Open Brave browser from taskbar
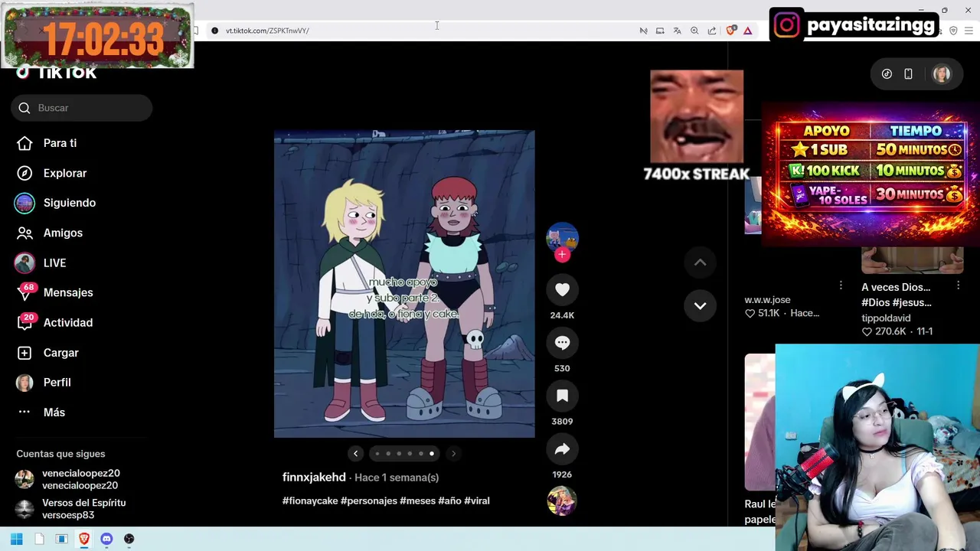Viewport: 980px width, 551px height. point(84,539)
